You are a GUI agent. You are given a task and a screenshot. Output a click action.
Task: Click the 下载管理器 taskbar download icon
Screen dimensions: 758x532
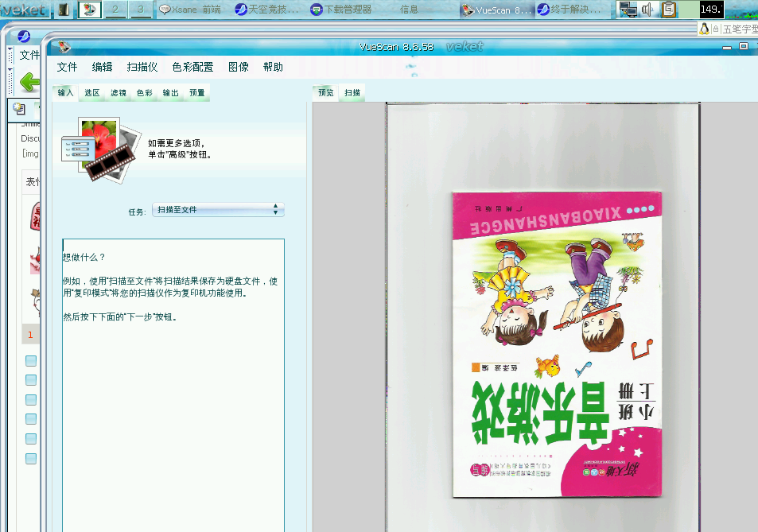pyautogui.click(x=316, y=10)
